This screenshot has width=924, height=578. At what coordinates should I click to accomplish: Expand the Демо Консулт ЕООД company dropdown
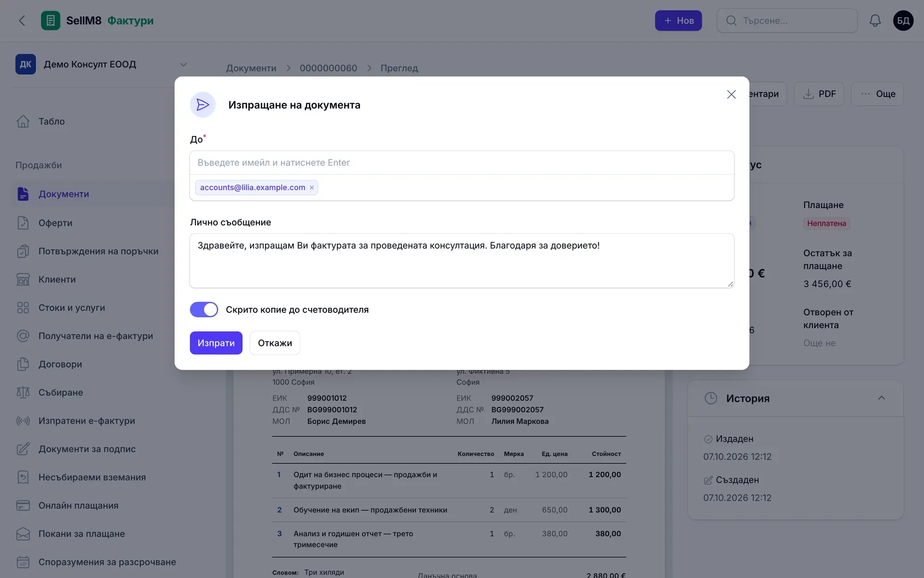coord(183,65)
